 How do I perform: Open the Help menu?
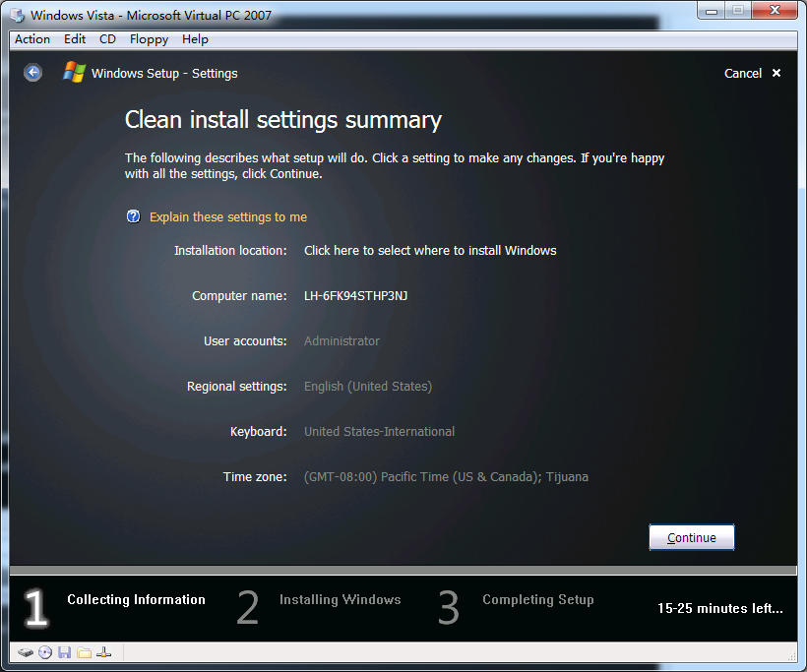(195, 39)
